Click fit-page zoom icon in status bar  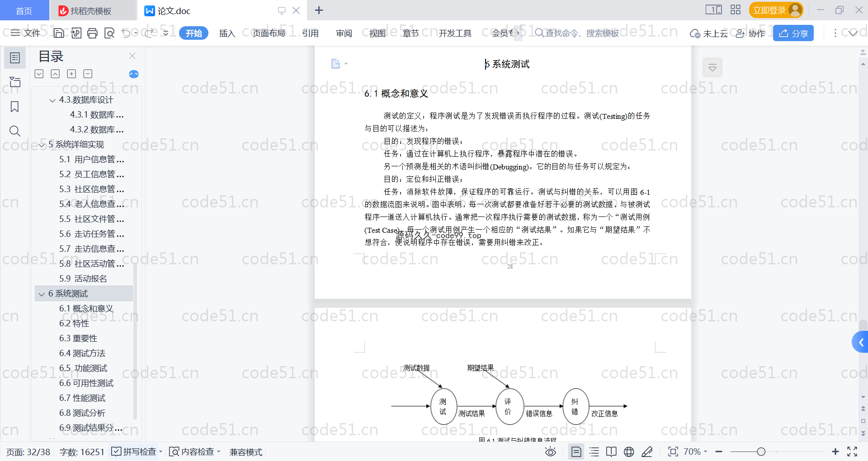click(x=673, y=452)
